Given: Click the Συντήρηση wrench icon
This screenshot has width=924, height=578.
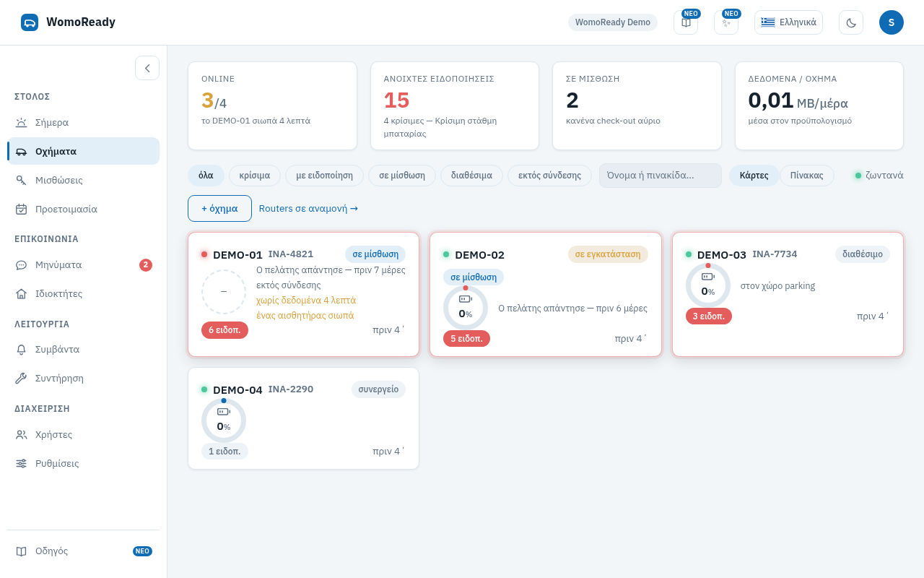Looking at the screenshot, I should pos(21,379).
